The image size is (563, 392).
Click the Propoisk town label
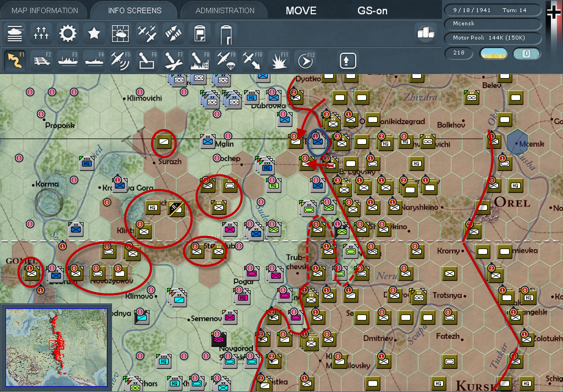60,126
